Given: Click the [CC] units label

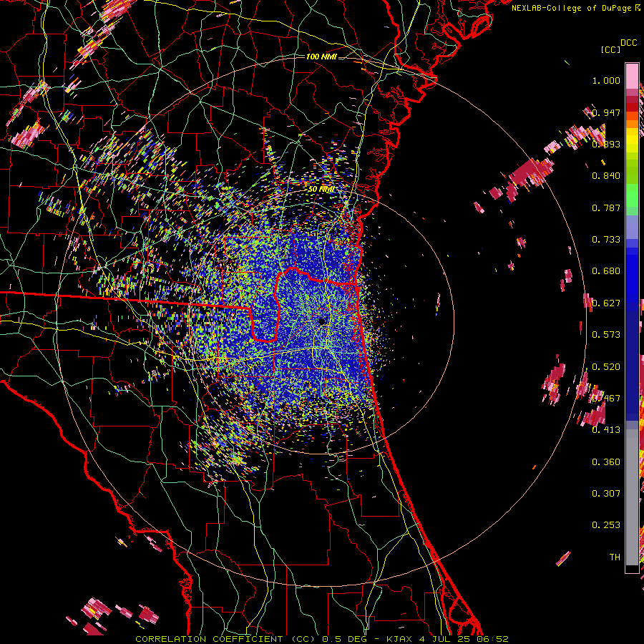Looking at the screenshot, I should (611, 49).
